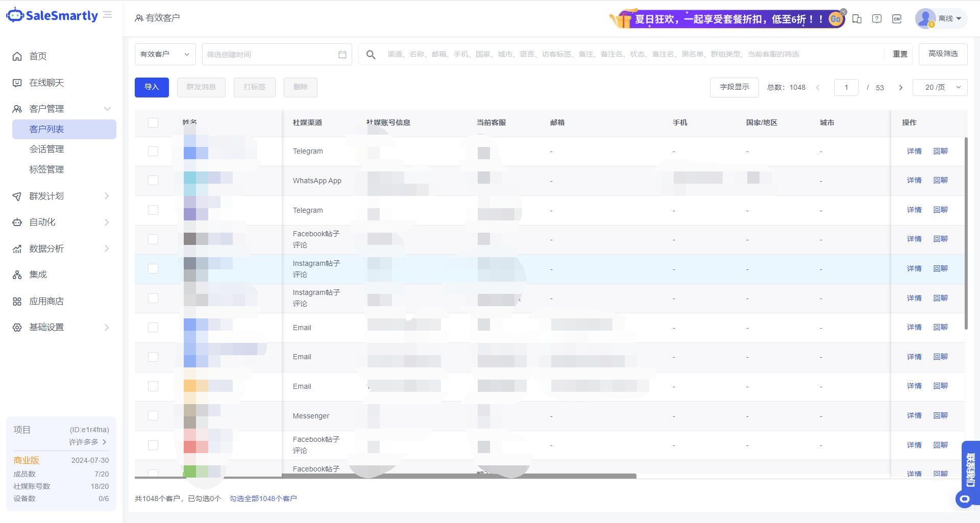980x523 pixels.
Task: Expand the 基础设置 chevron
Action: coord(107,328)
